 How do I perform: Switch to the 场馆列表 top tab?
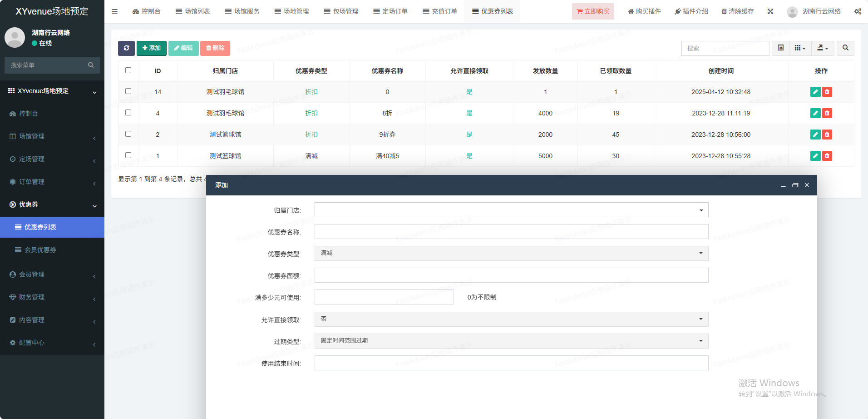point(193,11)
